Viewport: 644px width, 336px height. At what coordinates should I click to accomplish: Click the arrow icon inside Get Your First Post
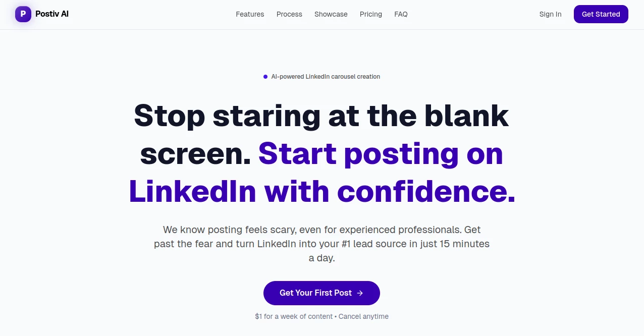pyautogui.click(x=359, y=293)
